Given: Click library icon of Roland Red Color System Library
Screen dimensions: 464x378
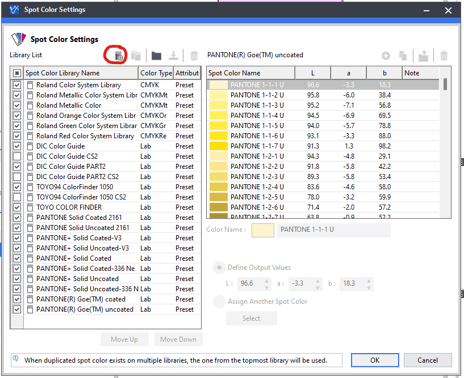Looking at the screenshot, I should (30, 136).
